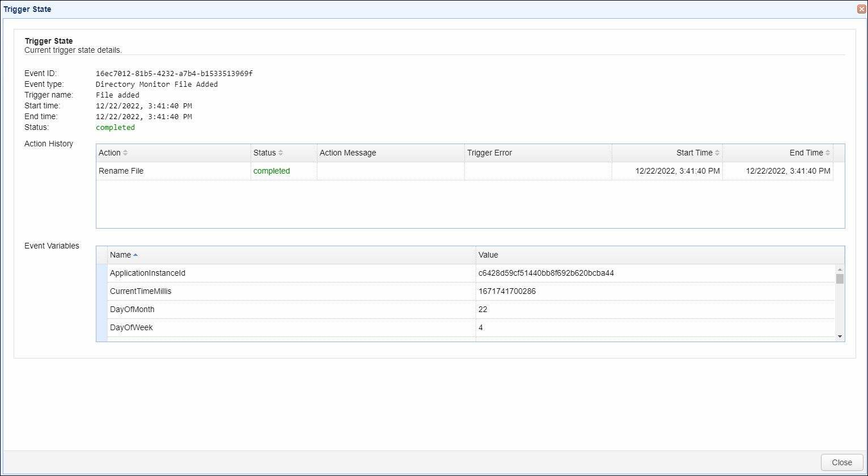
Task: Select the CurrentTimeMillis variable name
Action: point(141,291)
